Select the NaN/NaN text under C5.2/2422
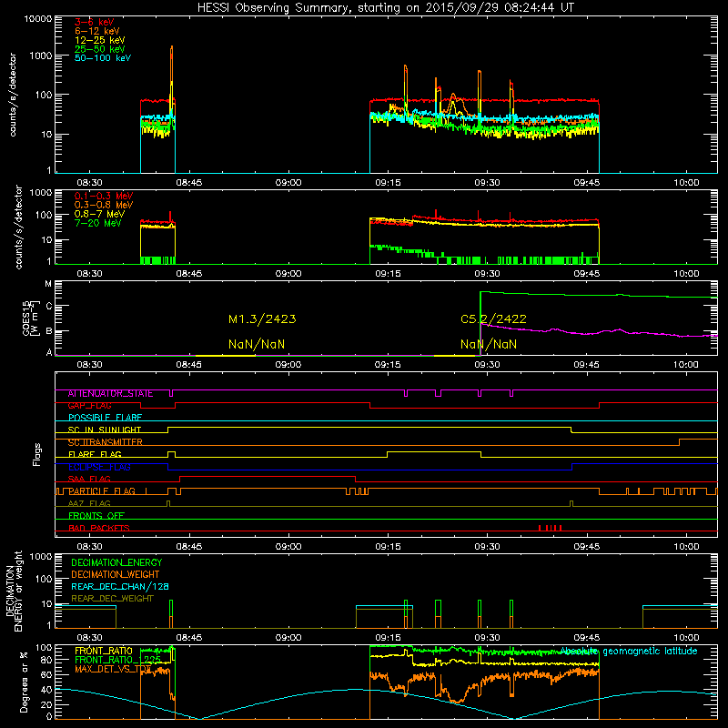The height and width of the screenshot is (728, 728). [x=489, y=344]
